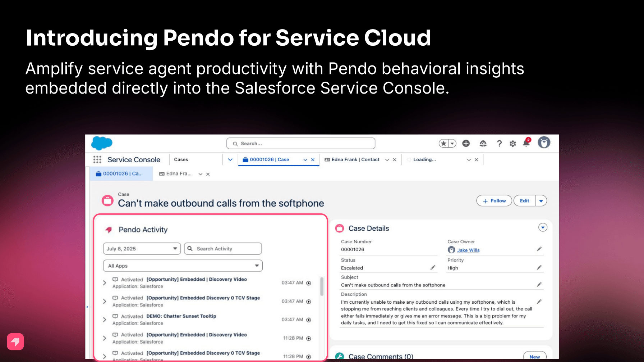The height and width of the screenshot is (362, 644).
Task: Click the Follow button
Action: tap(494, 201)
